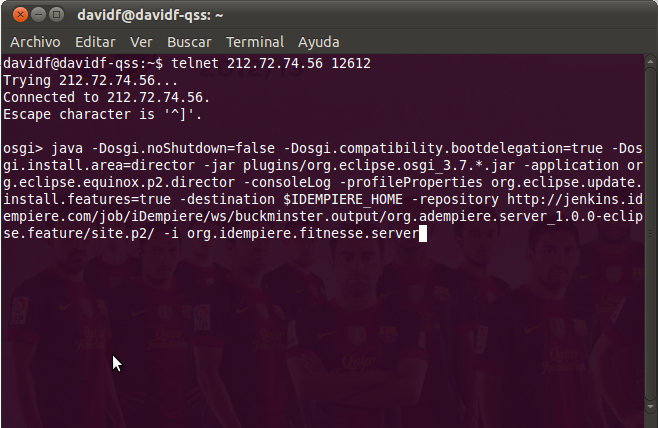Open the Editar menu
658x428 pixels.
pyautogui.click(x=95, y=42)
